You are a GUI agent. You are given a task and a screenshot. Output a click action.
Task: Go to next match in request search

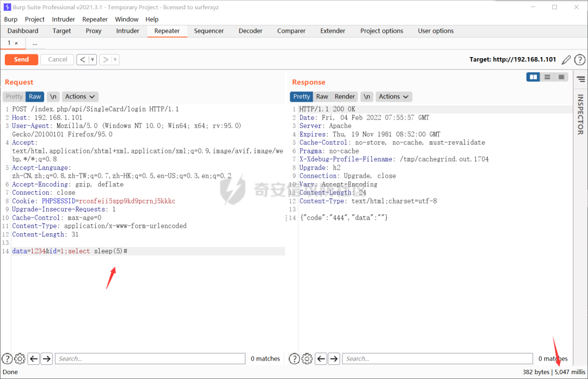click(46, 359)
